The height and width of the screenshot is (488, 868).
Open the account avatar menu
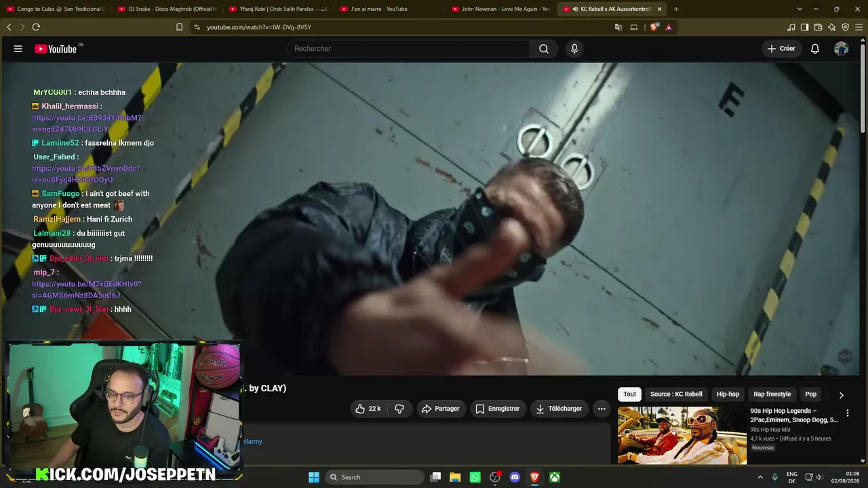(841, 49)
